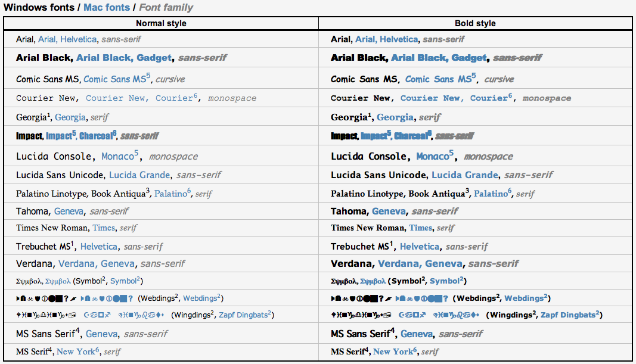The image size is (636, 364).
Task: Click "Geneva" beside Tahoma in Bold column
Action: click(x=389, y=211)
